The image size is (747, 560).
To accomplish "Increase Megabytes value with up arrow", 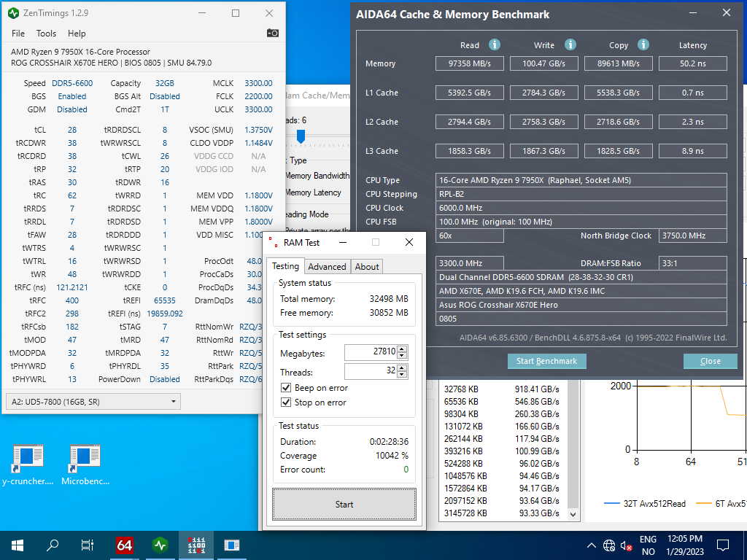I will (402, 349).
